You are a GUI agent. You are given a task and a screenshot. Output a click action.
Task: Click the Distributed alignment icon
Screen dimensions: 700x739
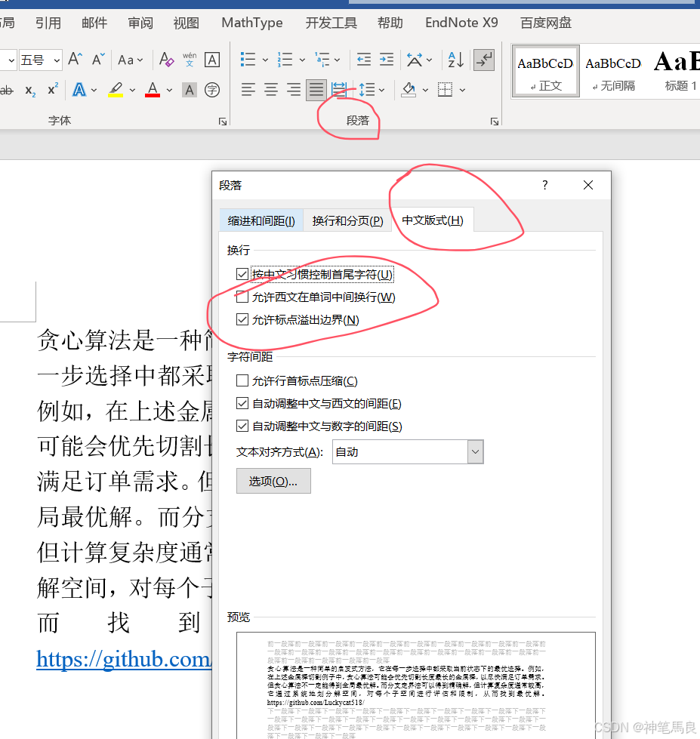coord(339,90)
